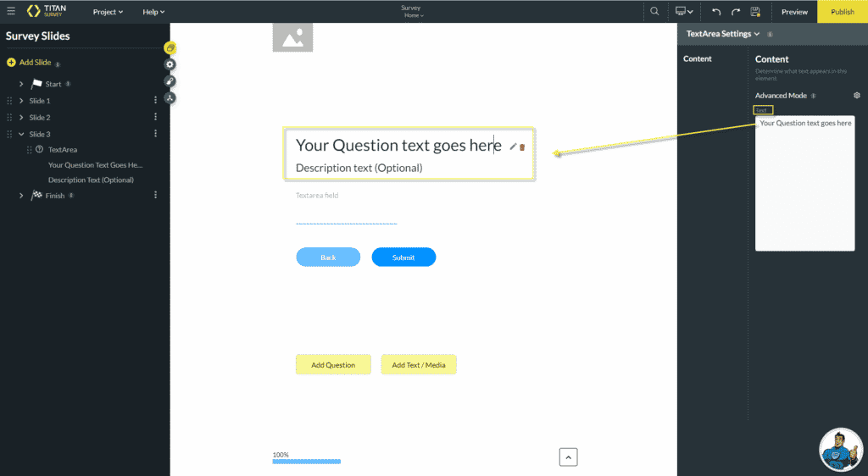Click the image placeholder on the canvas
Screen dimensions: 868x476
tap(292, 37)
